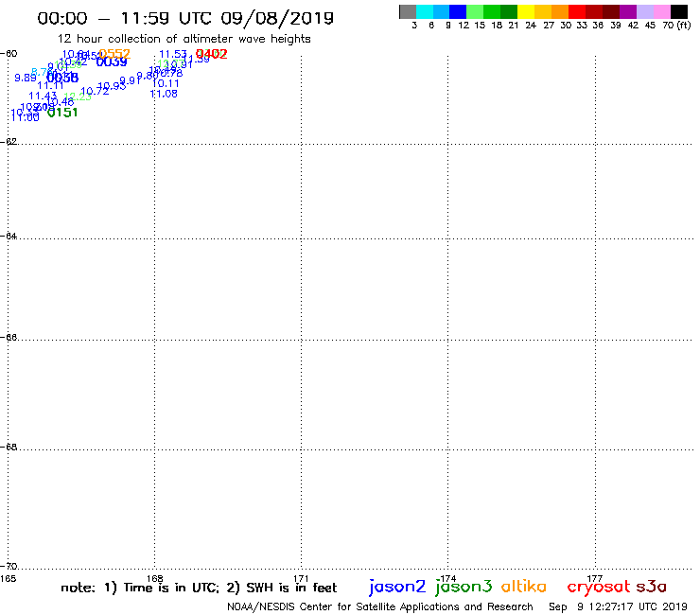Screen dimensions: 700x615
Task: Select the lavender swatch in the color scale
Action: point(644,11)
